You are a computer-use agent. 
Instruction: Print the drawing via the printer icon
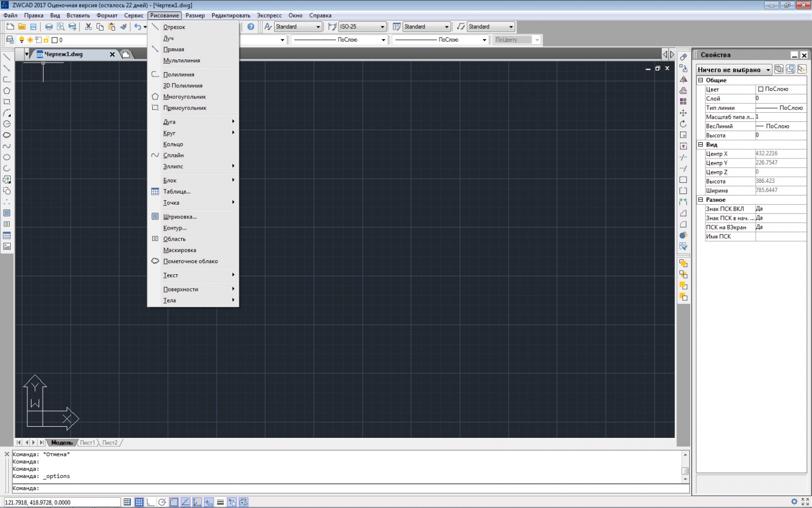(x=49, y=26)
